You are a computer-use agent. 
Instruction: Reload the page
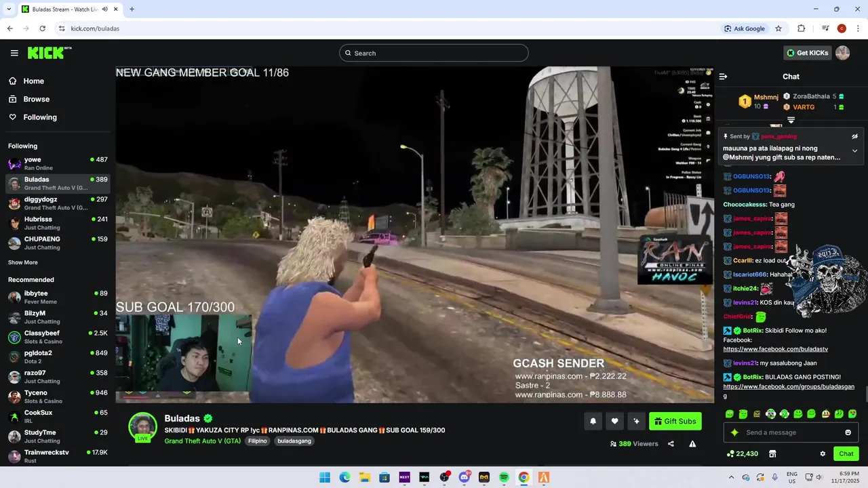(42, 28)
